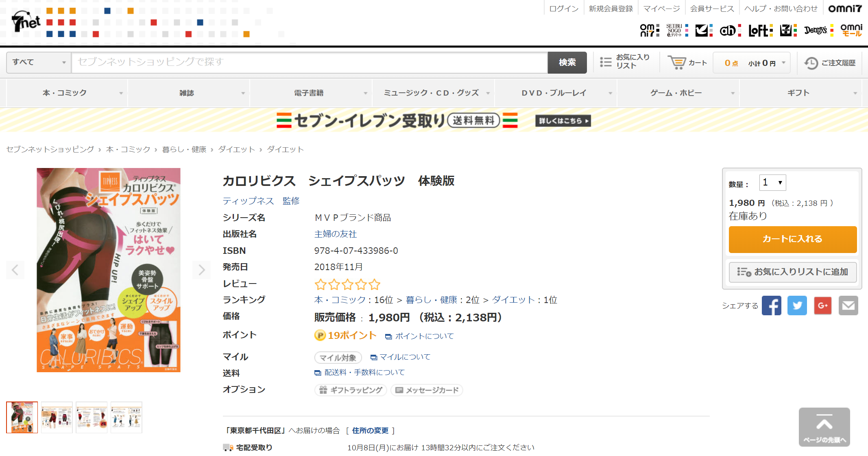The width and height of the screenshot is (868, 456).
Task: Click the 7net logo
Action: [x=26, y=21]
